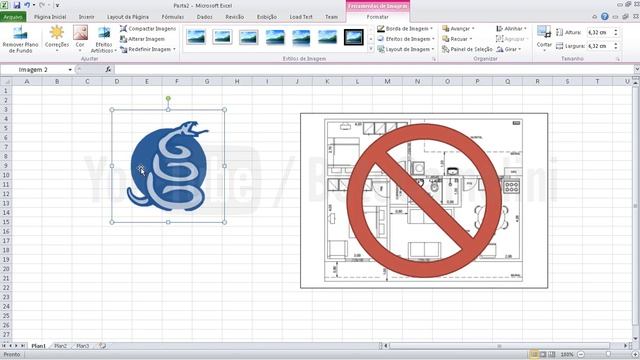Click the insert function fx button

108,69
